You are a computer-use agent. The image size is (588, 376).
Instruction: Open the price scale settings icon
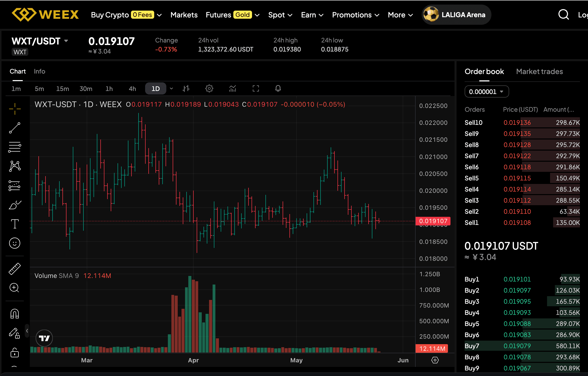[x=435, y=360]
